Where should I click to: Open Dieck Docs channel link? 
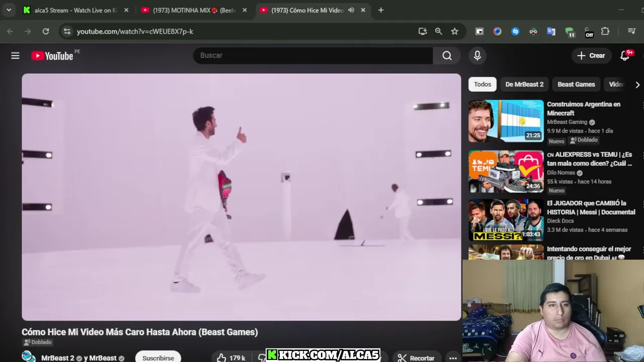point(560,221)
